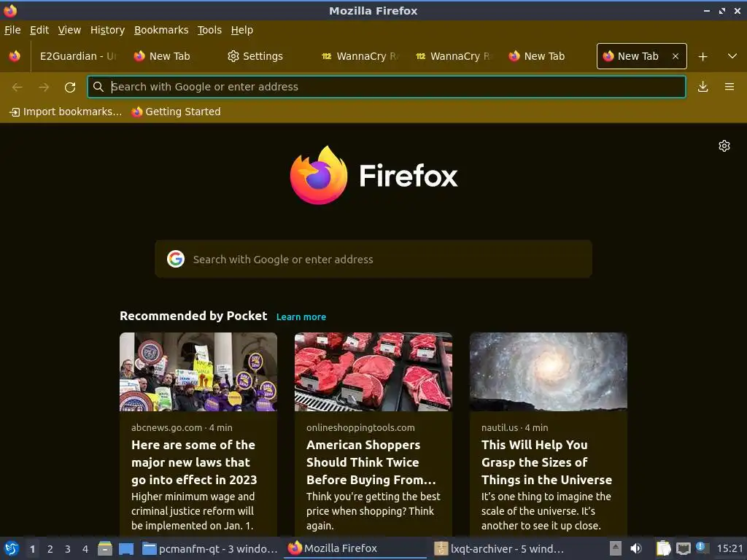Open the galaxy photo thumbnail
The width and height of the screenshot is (747, 560).
pyautogui.click(x=549, y=372)
